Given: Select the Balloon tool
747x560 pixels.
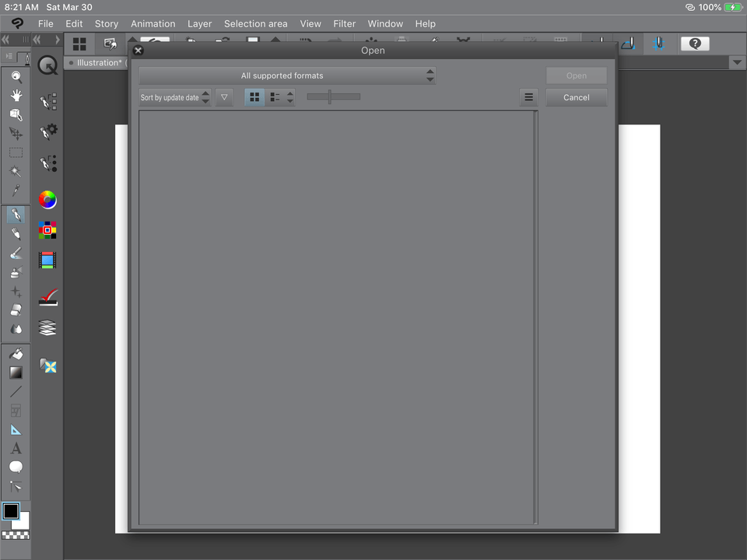Looking at the screenshot, I should click(16, 466).
